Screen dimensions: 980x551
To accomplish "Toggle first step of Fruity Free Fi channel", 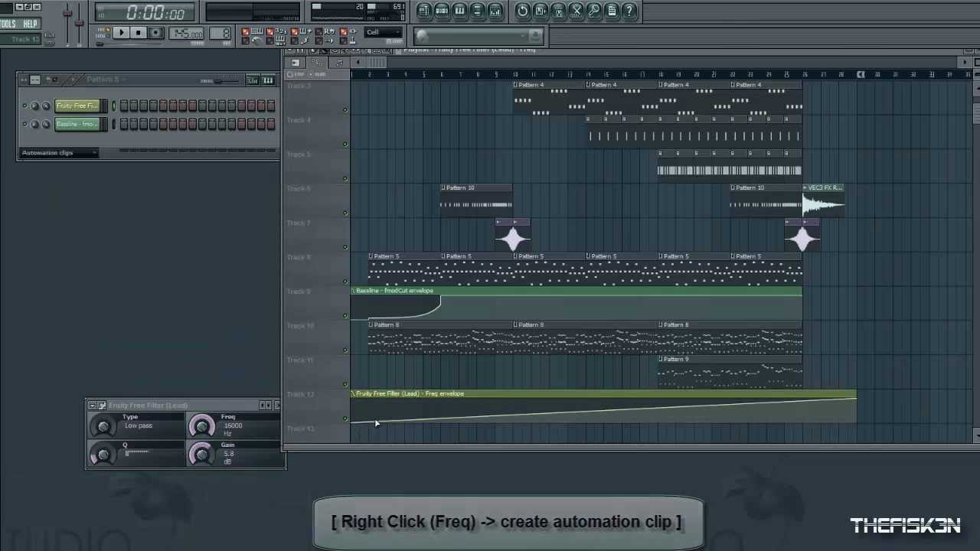I will 124,106.
